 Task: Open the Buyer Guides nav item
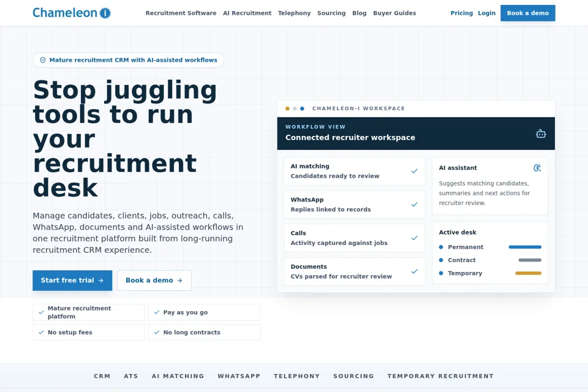tap(394, 13)
